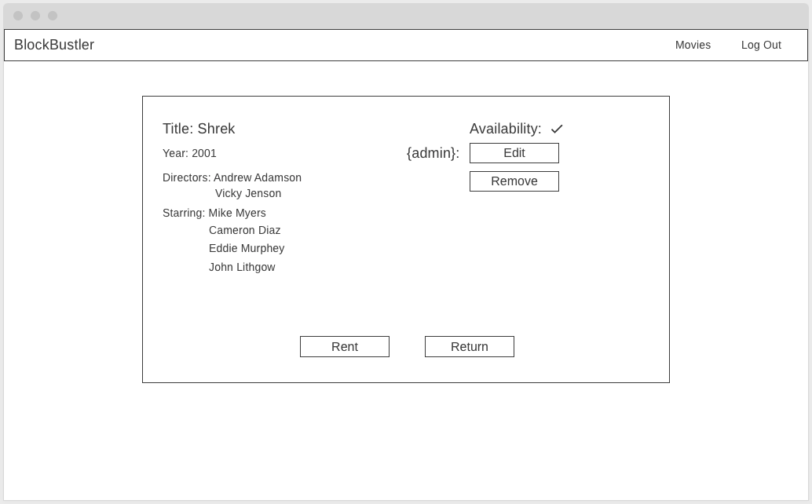Click actor name 'John Lithgow'

pos(242,267)
